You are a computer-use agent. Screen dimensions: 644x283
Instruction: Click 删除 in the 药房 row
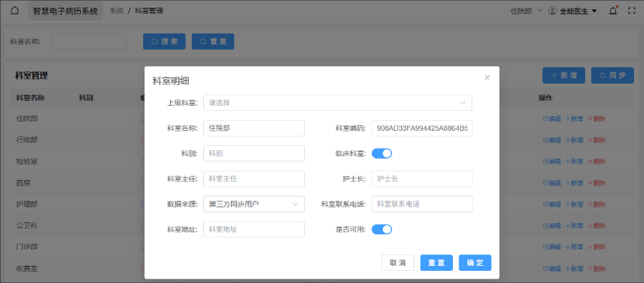pos(596,182)
